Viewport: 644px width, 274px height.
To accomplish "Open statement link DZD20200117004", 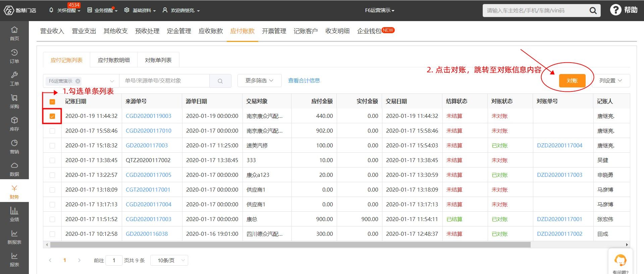I will (x=559, y=146).
